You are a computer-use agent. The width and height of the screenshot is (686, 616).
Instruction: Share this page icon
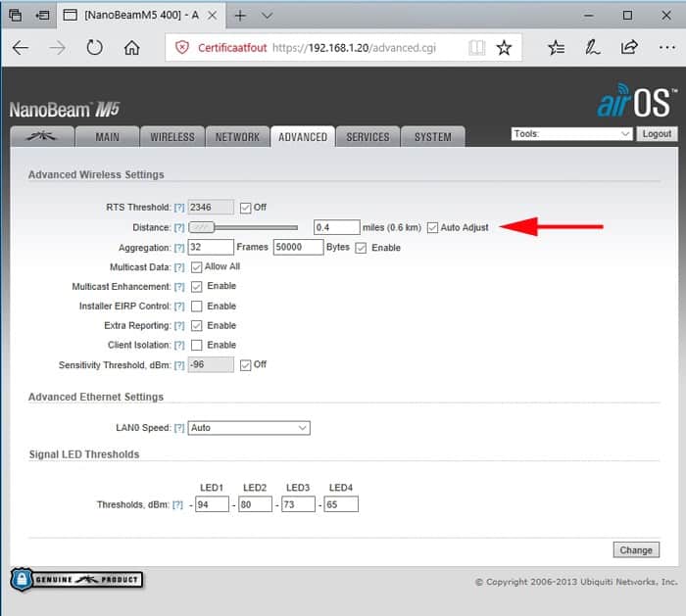pos(629,47)
